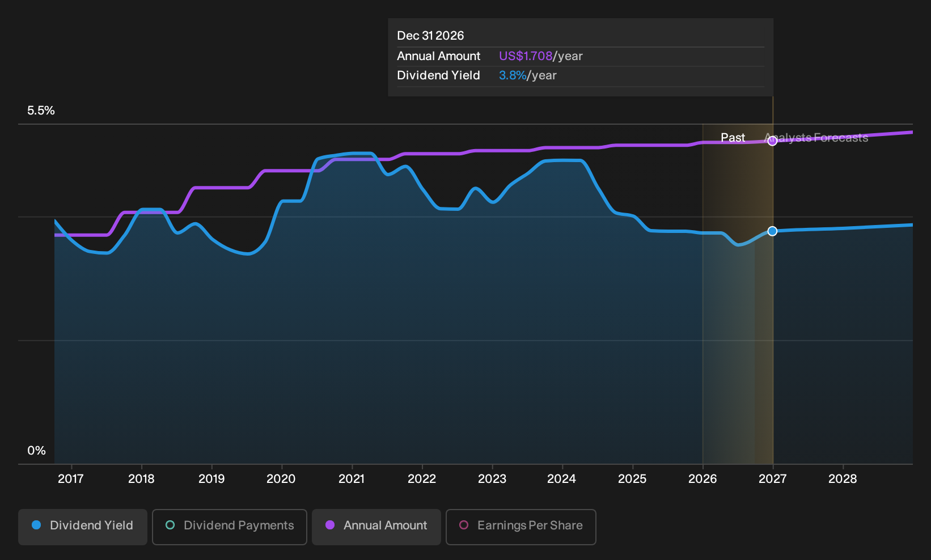Toggle the Annual Amount legend series
Viewport: 931px width, 560px height.
(376, 527)
